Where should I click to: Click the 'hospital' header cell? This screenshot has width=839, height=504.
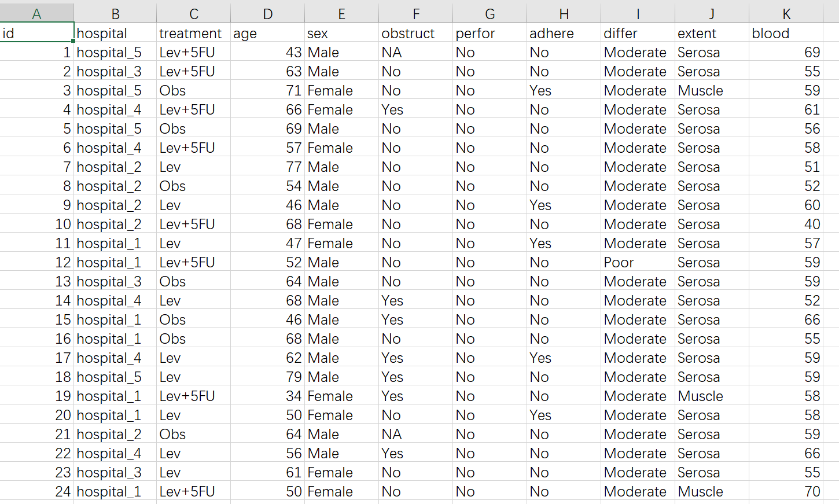[115, 33]
